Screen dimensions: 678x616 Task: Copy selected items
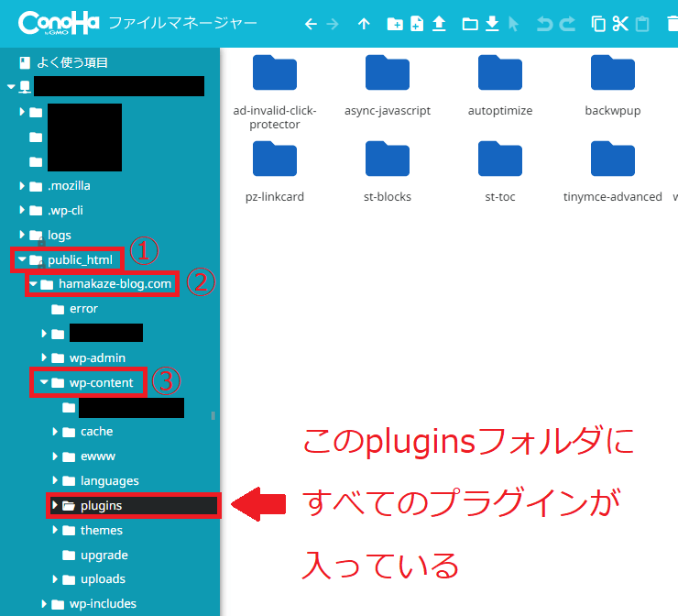pos(598,24)
